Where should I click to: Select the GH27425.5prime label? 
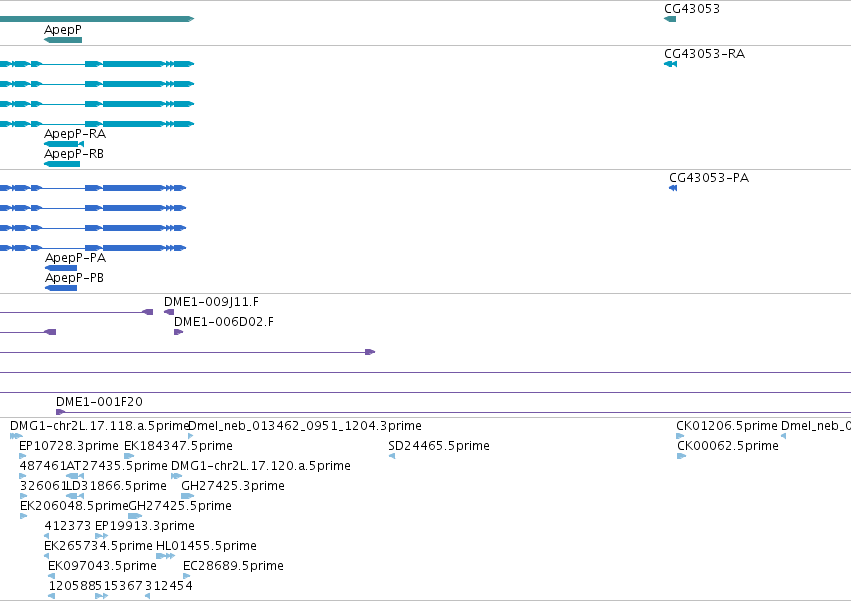pyautogui.click(x=180, y=506)
